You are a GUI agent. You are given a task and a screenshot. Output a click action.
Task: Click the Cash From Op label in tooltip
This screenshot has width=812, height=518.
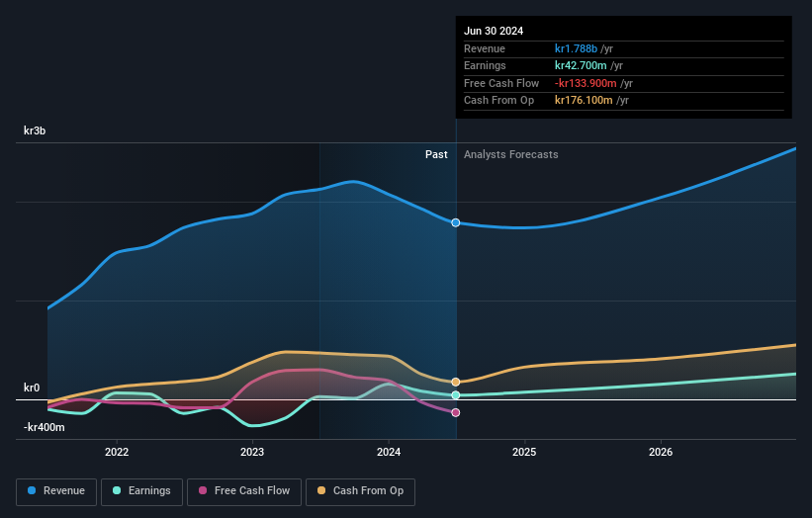[498, 101]
